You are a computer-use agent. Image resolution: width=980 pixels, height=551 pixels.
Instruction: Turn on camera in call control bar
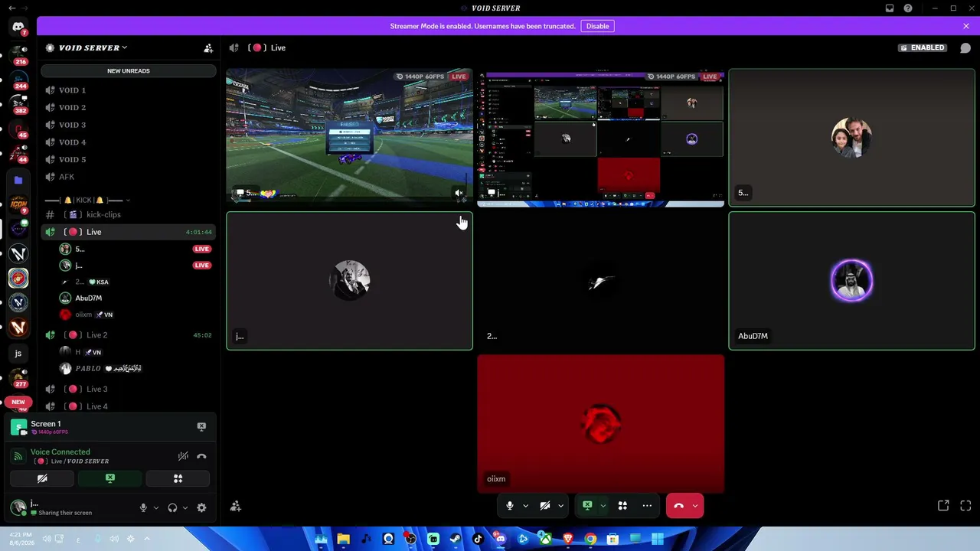tap(545, 506)
